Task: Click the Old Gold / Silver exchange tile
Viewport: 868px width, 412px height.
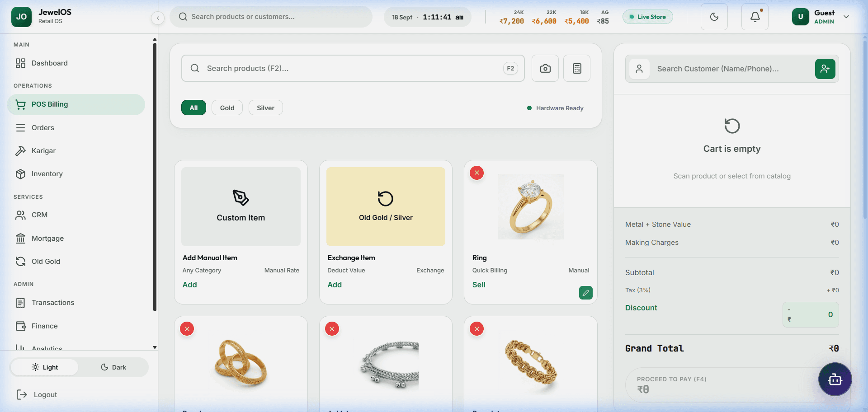Action: [386, 207]
